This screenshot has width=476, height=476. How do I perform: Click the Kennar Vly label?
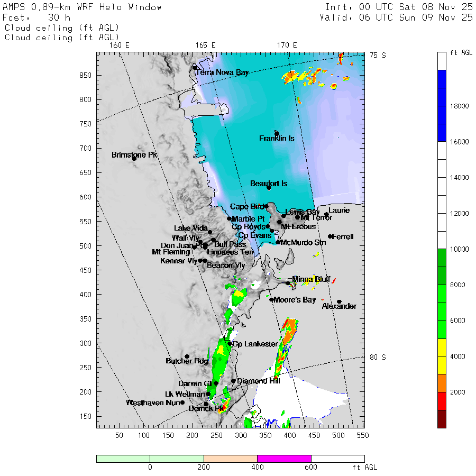coord(179,261)
